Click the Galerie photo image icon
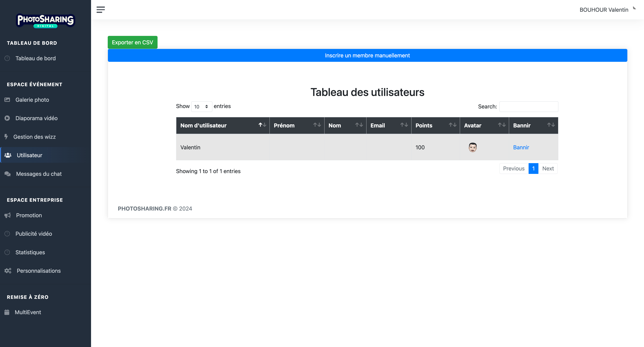This screenshot has height=347, width=644. [x=7, y=100]
